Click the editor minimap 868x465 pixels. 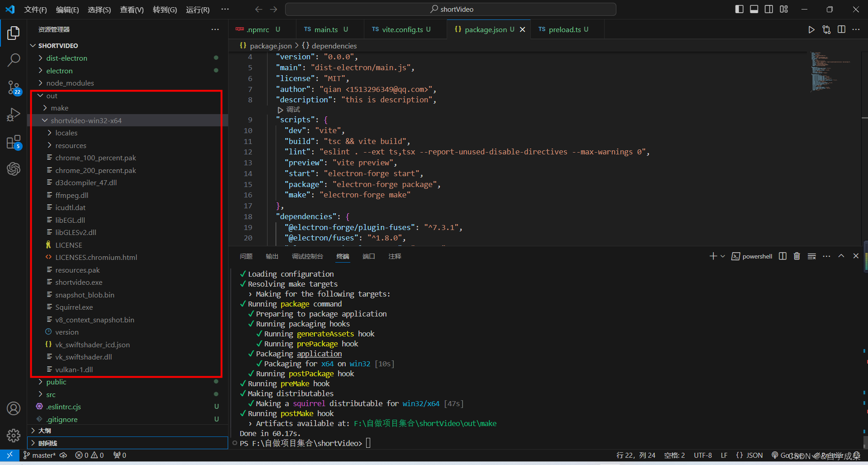(833, 72)
